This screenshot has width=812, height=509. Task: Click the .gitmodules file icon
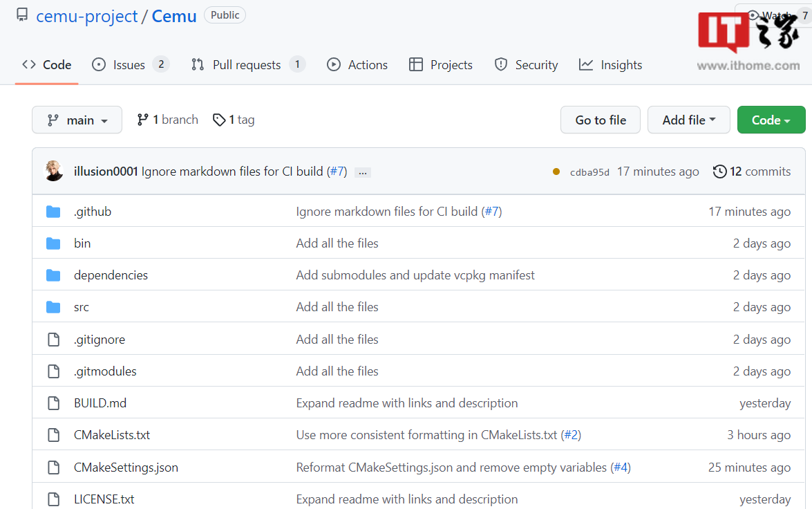pyautogui.click(x=54, y=371)
